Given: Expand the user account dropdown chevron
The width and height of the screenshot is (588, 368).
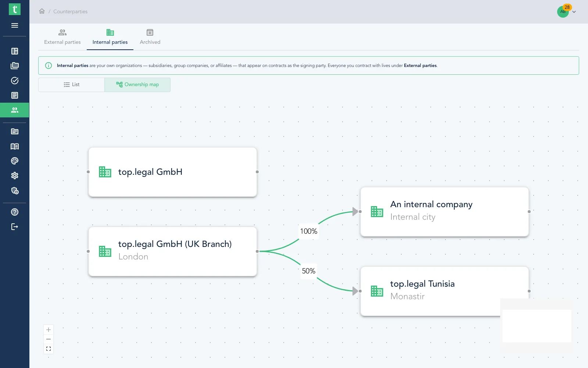Looking at the screenshot, I should coord(574,12).
